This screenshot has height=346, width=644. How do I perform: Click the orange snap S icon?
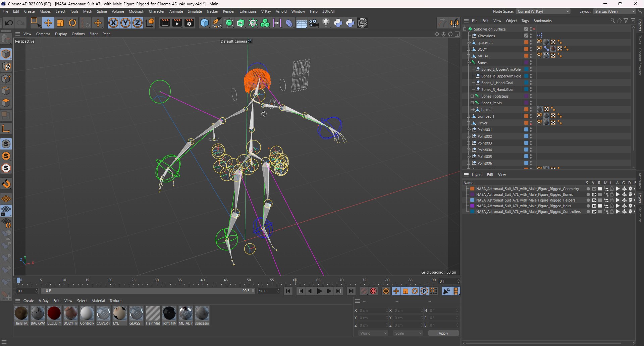click(6, 156)
